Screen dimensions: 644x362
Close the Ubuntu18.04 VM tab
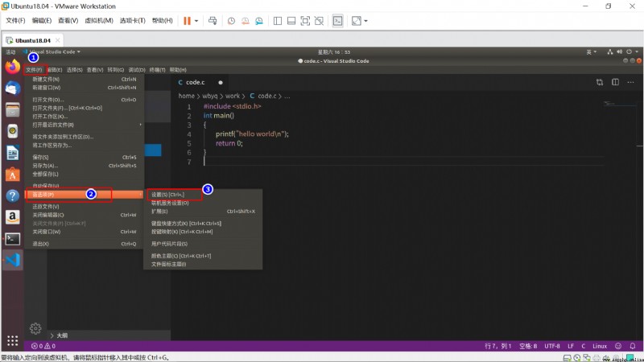click(57, 40)
